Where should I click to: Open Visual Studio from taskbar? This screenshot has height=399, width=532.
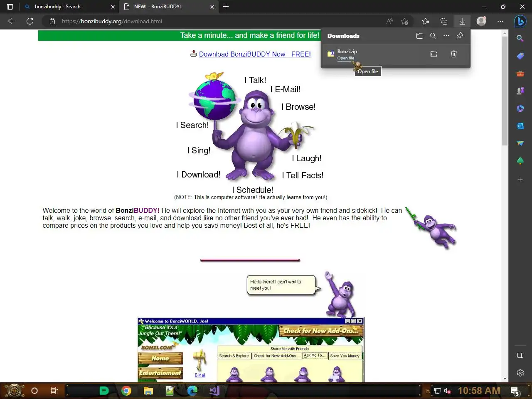tap(214, 391)
